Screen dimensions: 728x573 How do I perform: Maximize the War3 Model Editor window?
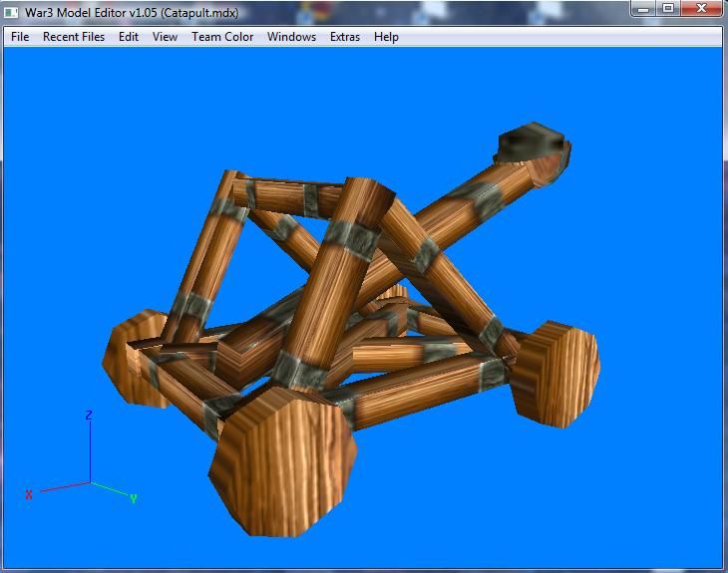tap(668, 8)
